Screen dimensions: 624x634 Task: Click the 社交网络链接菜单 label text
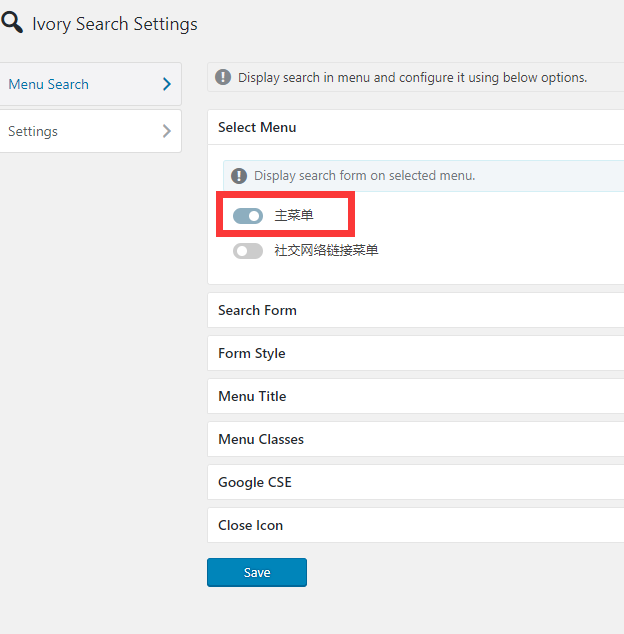tap(326, 250)
